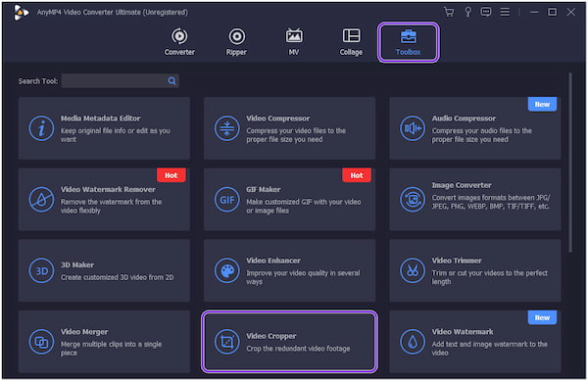This screenshot has width=588, height=381.
Task: Click New badge on Video Watermark
Action: coord(542,317)
